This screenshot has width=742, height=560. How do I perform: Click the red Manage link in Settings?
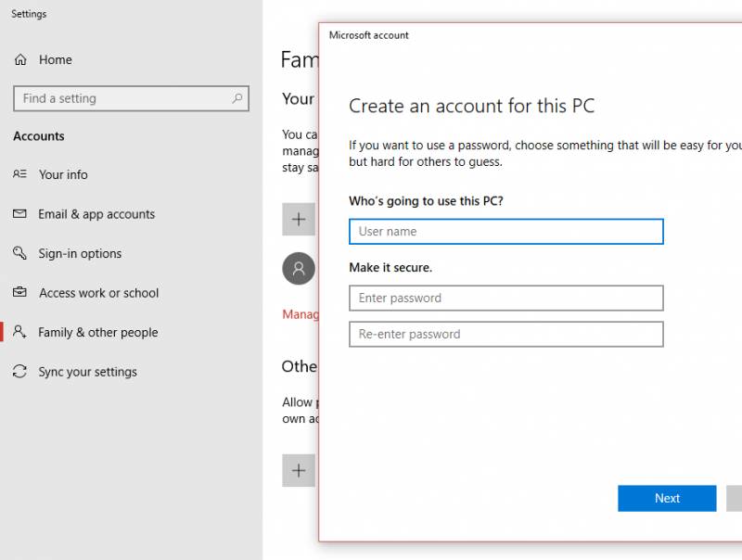(x=301, y=314)
